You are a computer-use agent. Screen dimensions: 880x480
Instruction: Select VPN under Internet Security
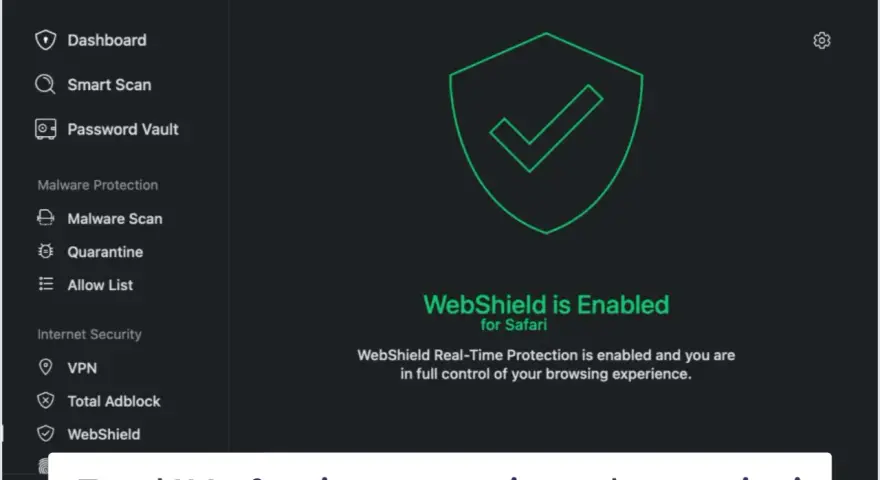tap(82, 368)
